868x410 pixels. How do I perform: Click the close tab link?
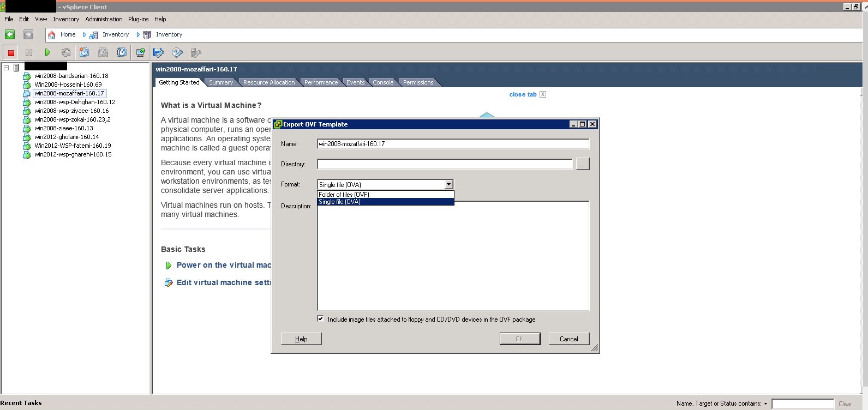tap(523, 94)
